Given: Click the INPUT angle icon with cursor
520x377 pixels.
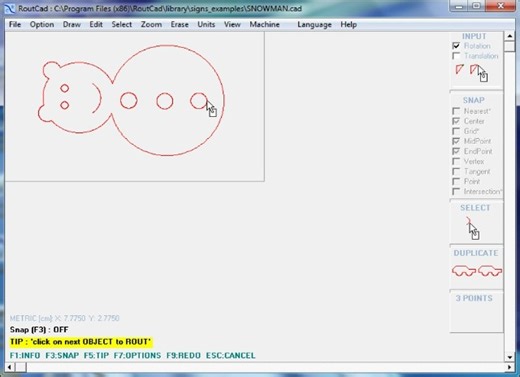Looking at the screenshot, I should click(x=479, y=73).
